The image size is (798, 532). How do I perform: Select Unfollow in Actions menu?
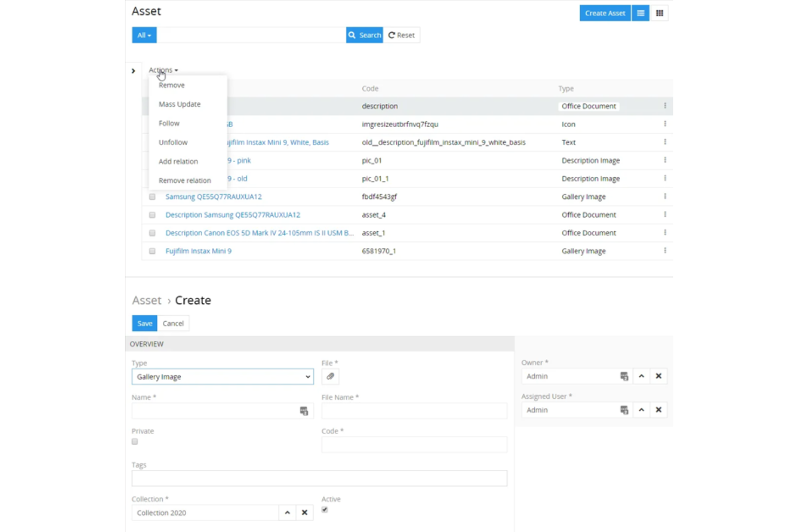pyautogui.click(x=173, y=142)
